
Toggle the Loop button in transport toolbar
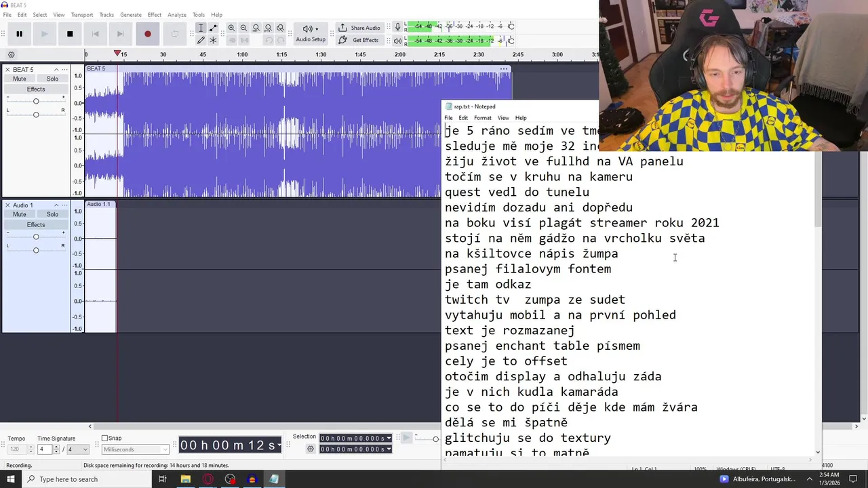pos(174,34)
